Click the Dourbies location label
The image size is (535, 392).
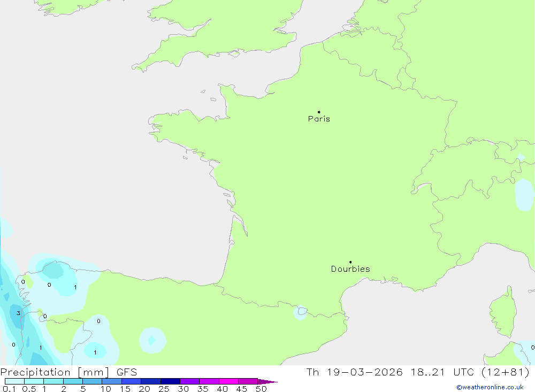350,269
